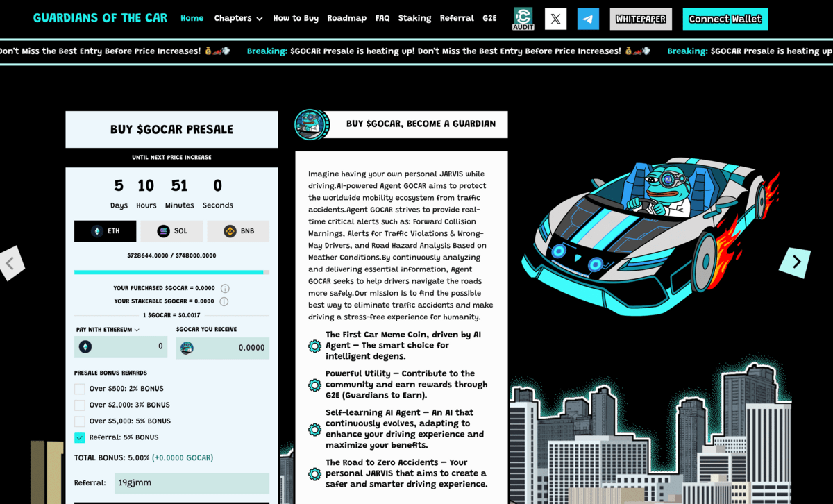
Task: Click the Until Next Price Increase label
Action: click(x=171, y=158)
